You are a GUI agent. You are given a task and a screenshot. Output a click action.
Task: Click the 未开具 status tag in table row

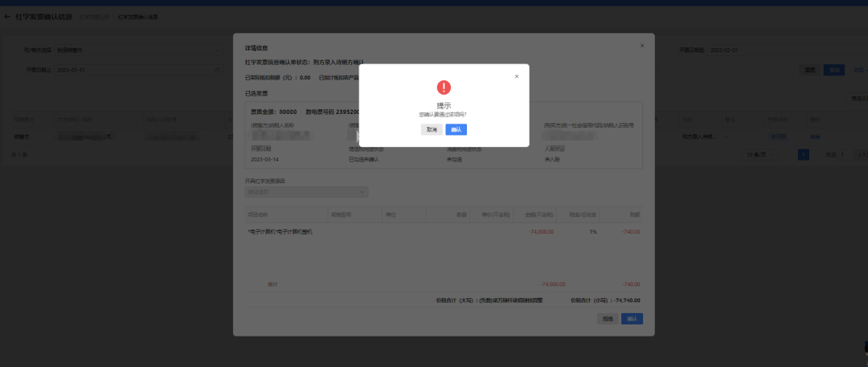(777, 137)
